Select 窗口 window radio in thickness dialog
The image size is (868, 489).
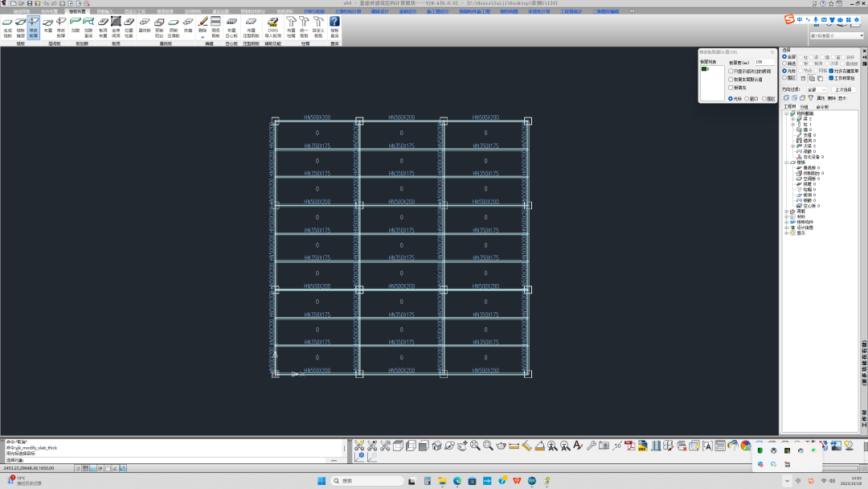pos(747,99)
